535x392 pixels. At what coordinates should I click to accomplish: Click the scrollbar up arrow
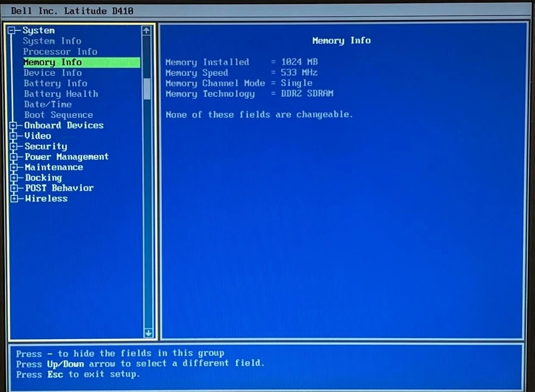click(146, 31)
